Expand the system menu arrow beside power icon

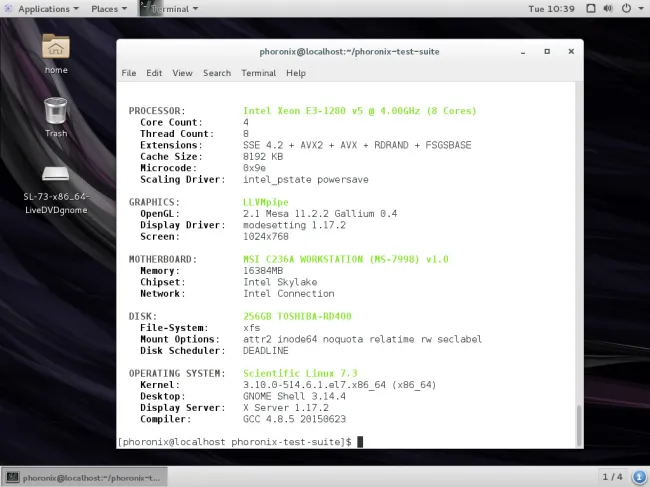coord(641,9)
